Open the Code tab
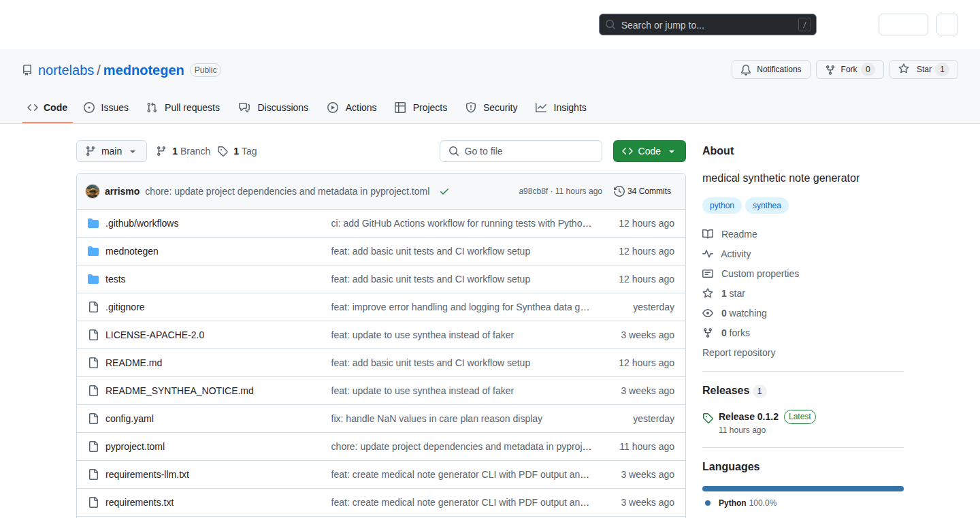The image size is (980, 518). (48, 108)
